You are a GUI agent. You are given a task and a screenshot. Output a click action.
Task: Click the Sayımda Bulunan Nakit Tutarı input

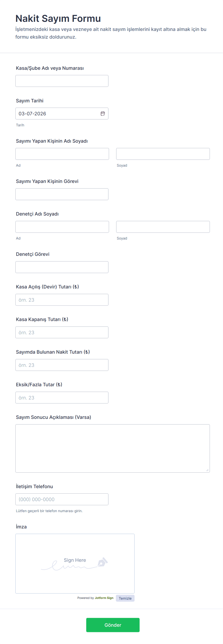tap(62, 365)
